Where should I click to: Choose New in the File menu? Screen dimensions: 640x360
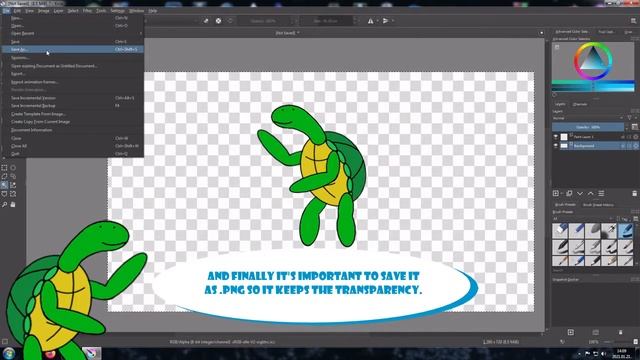click(73, 18)
